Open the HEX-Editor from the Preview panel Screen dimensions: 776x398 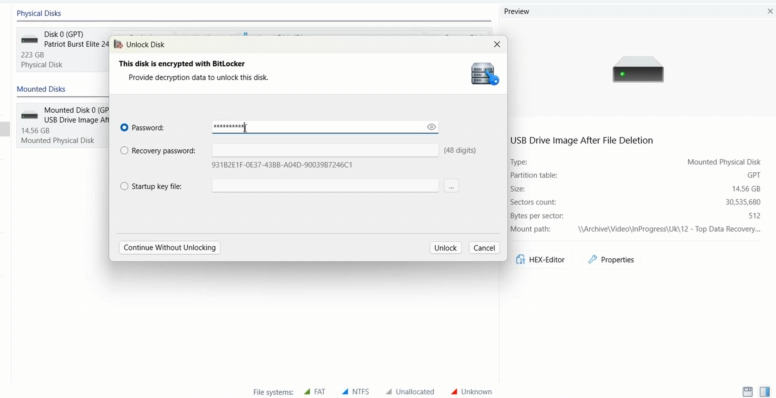pos(540,259)
